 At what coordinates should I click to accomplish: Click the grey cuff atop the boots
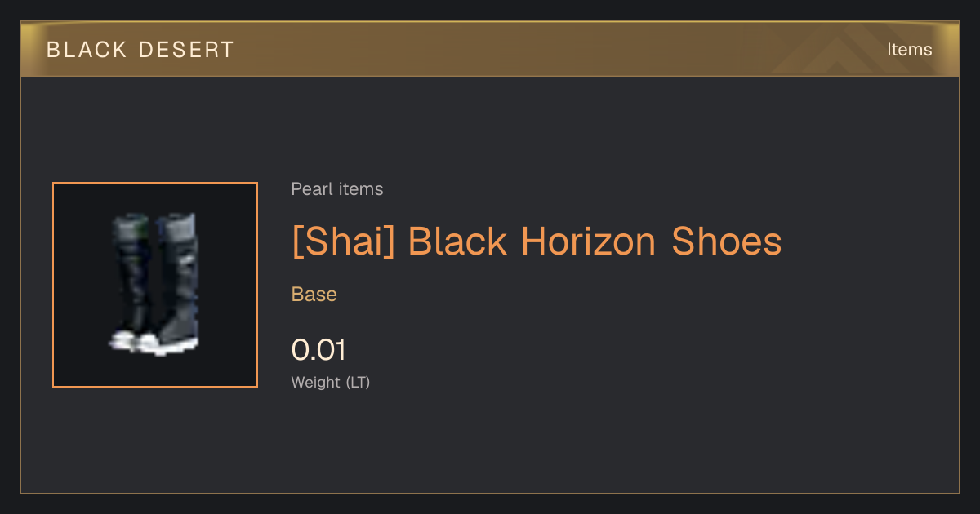click(156, 227)
